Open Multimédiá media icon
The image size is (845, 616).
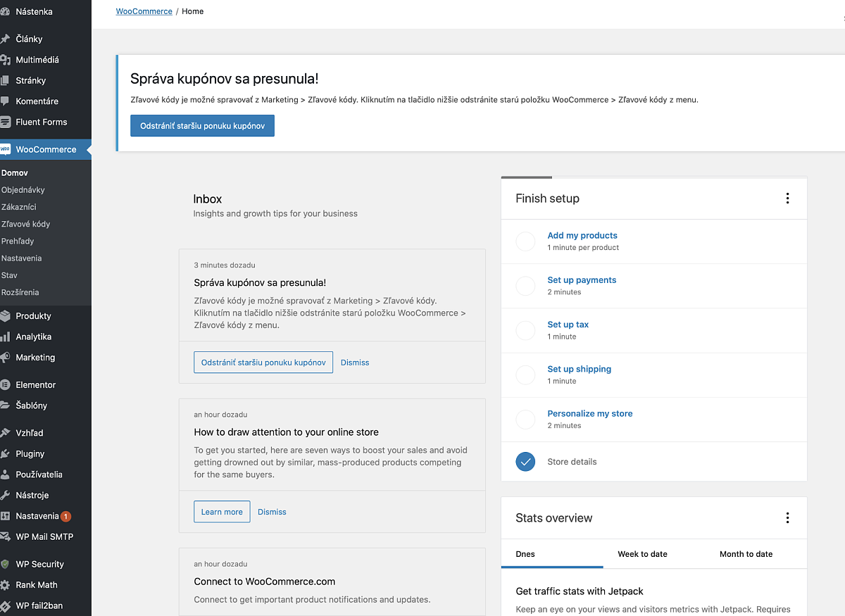[x=5, y=60]
